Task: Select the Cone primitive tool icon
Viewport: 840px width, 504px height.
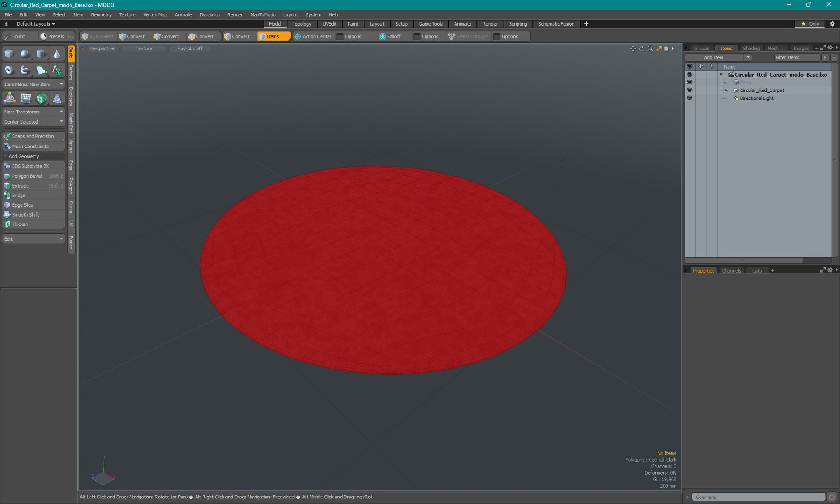Action: [x=56, y=54]
